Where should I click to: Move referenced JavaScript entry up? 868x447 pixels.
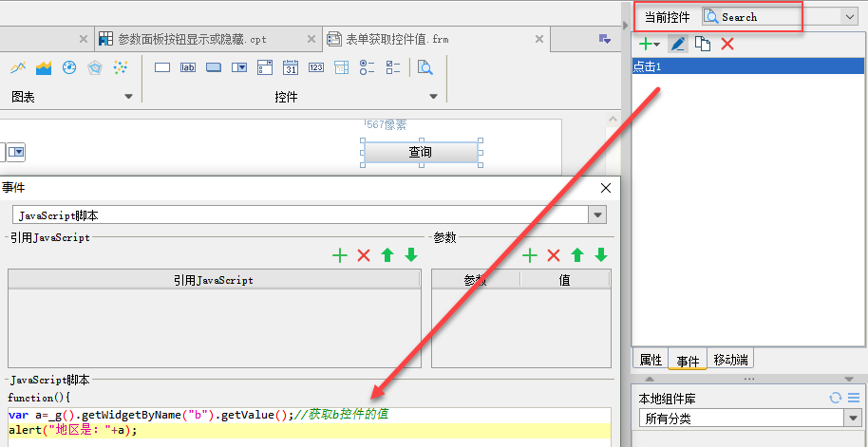(x=387, y=255)
